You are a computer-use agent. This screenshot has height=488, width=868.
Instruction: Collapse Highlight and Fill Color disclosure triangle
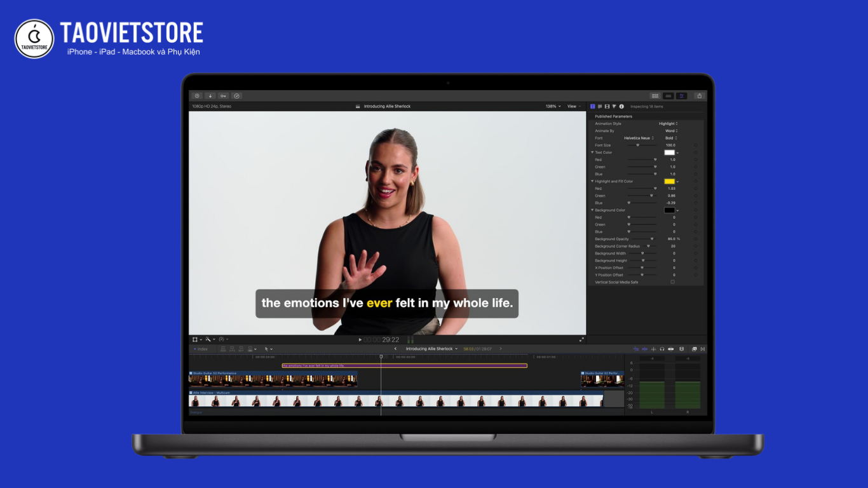click(592, 181)
